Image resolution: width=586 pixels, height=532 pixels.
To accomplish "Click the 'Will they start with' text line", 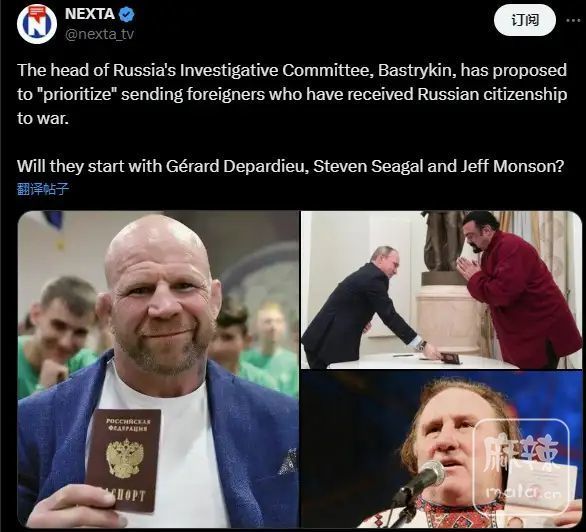I will pos(290,166).
